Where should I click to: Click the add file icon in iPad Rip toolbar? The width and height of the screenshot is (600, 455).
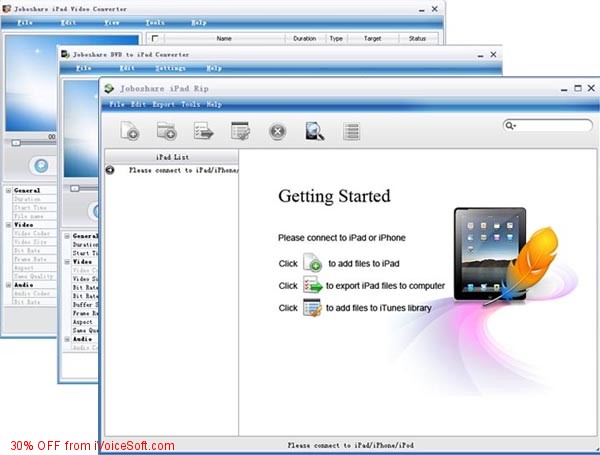(x=130, y=131)
